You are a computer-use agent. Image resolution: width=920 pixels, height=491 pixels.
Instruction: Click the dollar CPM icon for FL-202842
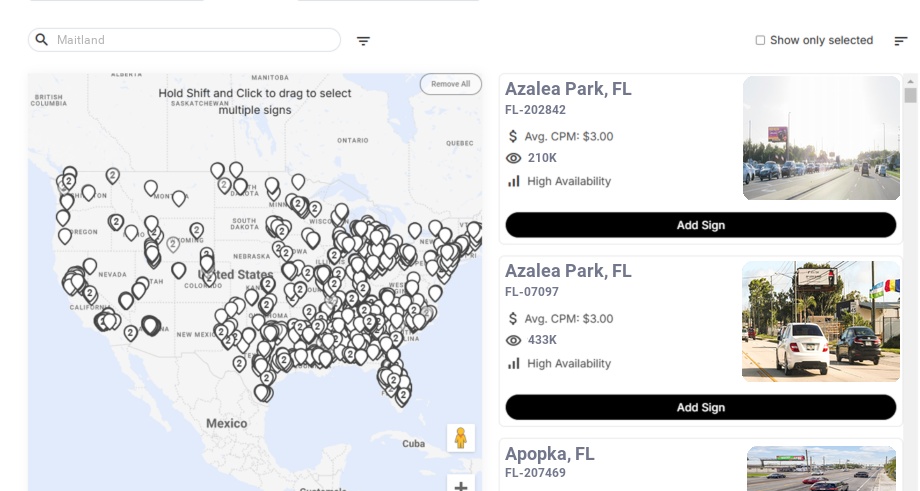tap(514, 136)
